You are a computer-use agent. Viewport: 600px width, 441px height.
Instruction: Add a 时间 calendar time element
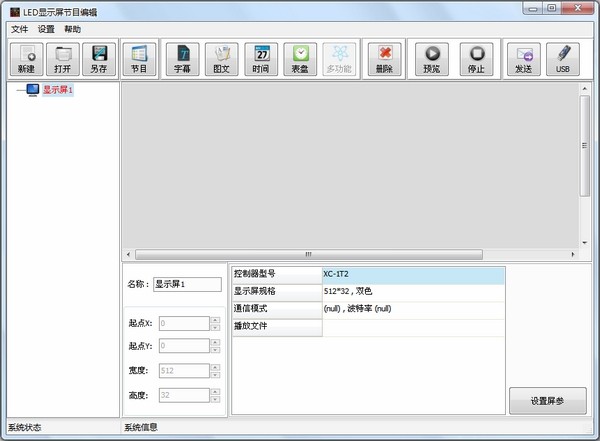pyautogui.click(x=261, y=59)
